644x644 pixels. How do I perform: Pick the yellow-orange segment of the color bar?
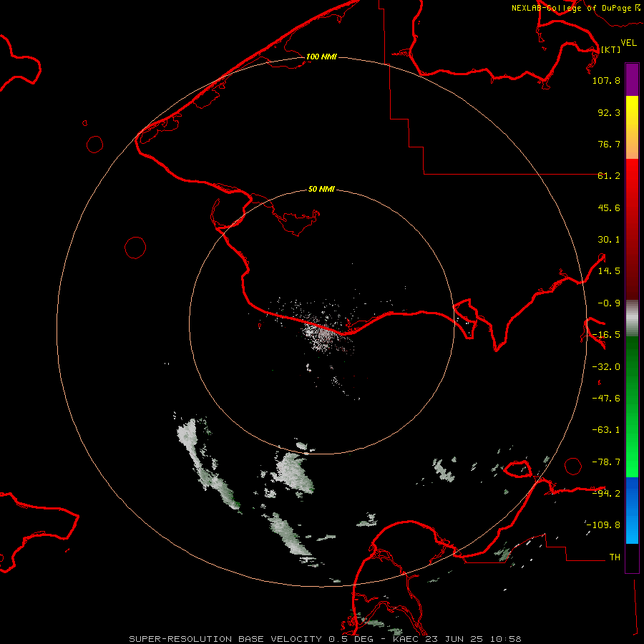tap(632, 127)
